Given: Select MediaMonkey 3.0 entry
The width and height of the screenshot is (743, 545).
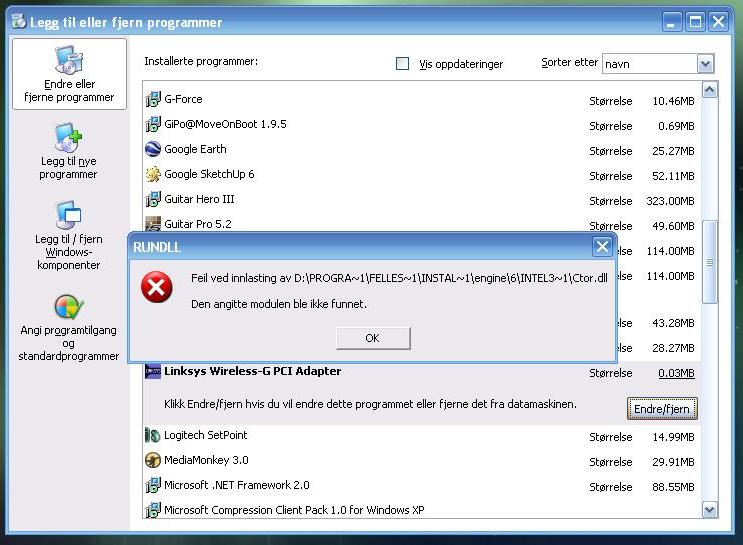Looking at the screenshot, I should point(422,461).
